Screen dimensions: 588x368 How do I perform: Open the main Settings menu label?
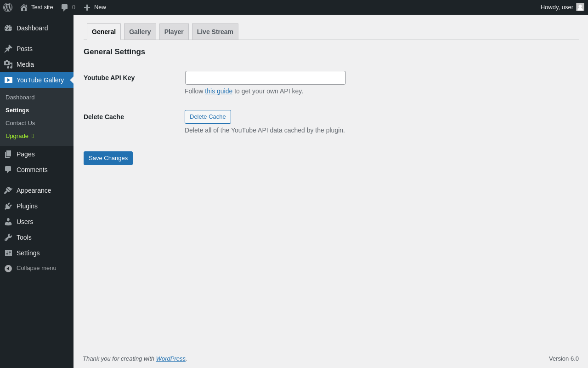pos(28,253)
